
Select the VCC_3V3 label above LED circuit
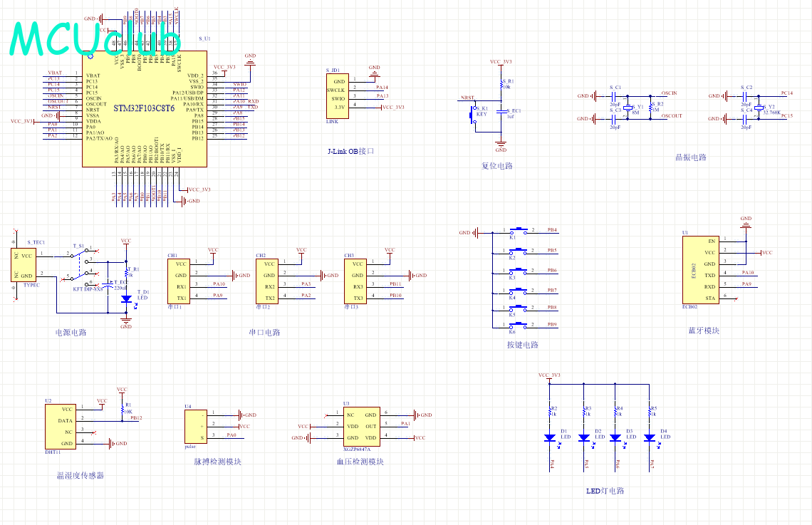(549, 375)
